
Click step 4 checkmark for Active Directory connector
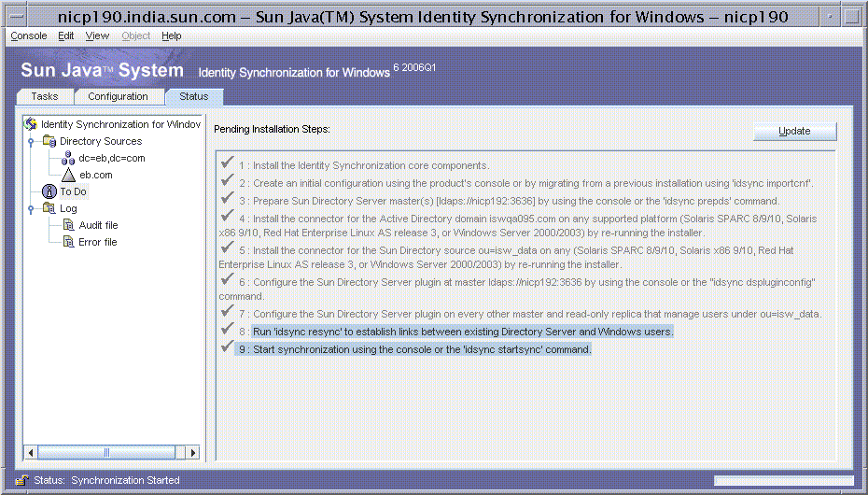click(227, 216)
